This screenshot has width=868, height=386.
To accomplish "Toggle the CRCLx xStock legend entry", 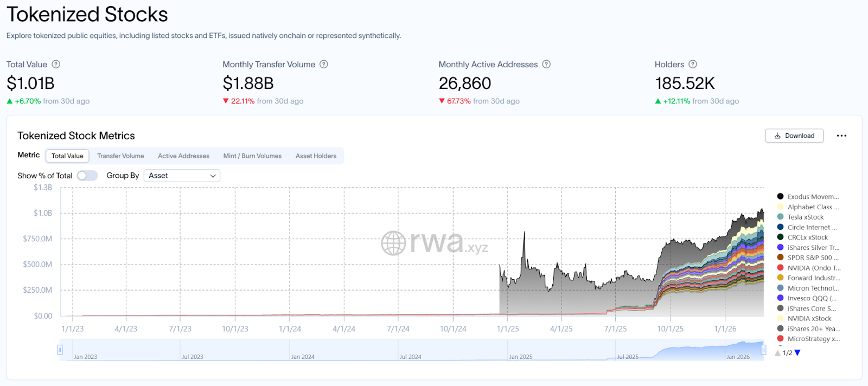I will click(802, 237).
